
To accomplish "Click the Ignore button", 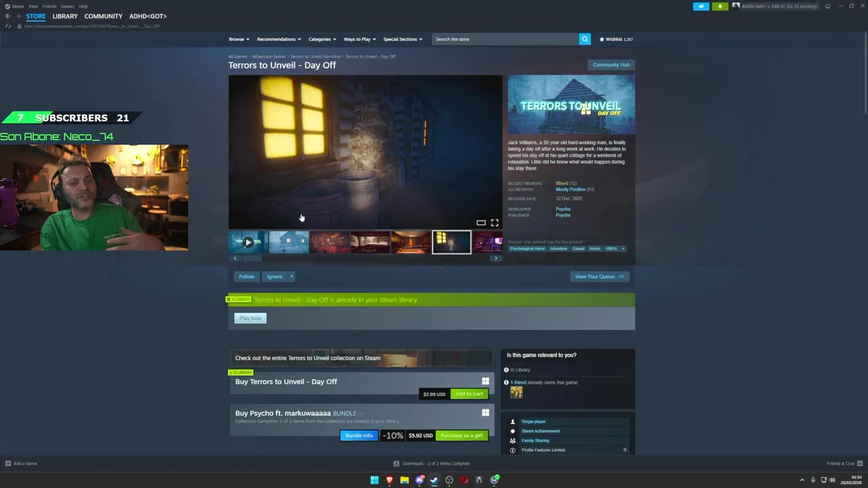I will 275,277.
